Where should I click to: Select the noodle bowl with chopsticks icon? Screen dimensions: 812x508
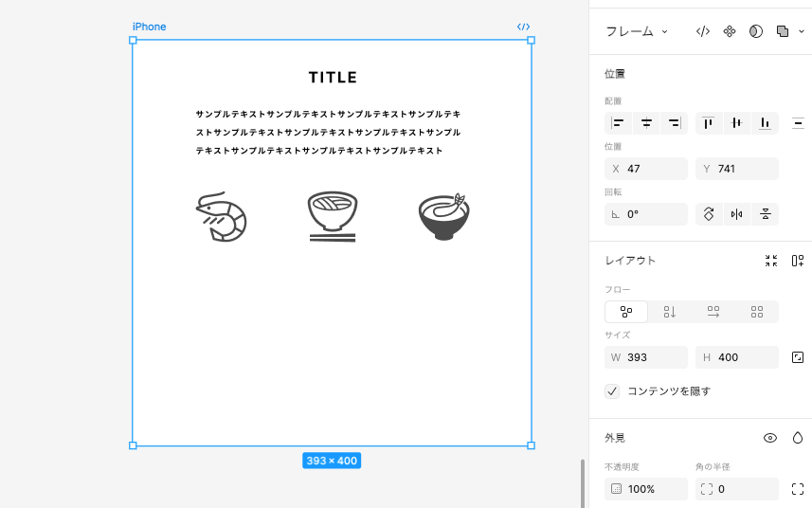(332, 216)
